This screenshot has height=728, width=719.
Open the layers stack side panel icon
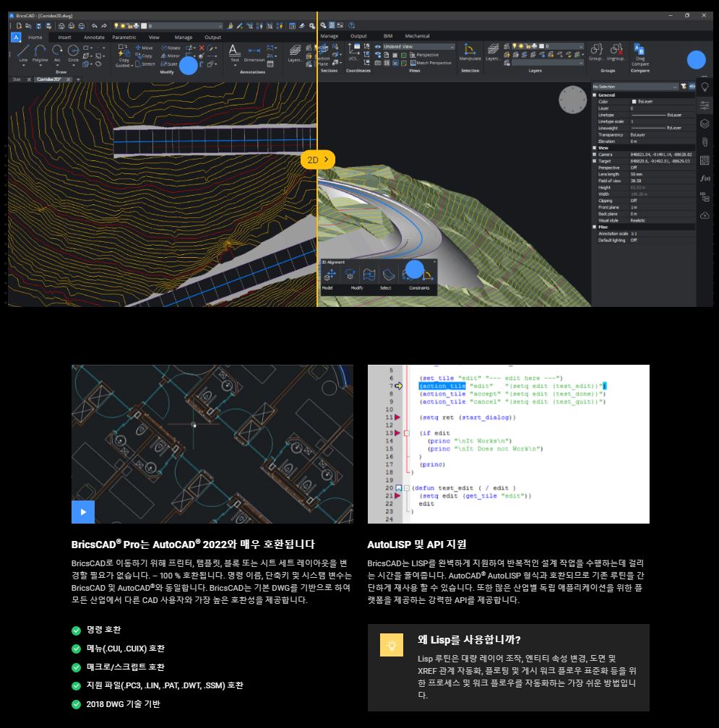705,123
